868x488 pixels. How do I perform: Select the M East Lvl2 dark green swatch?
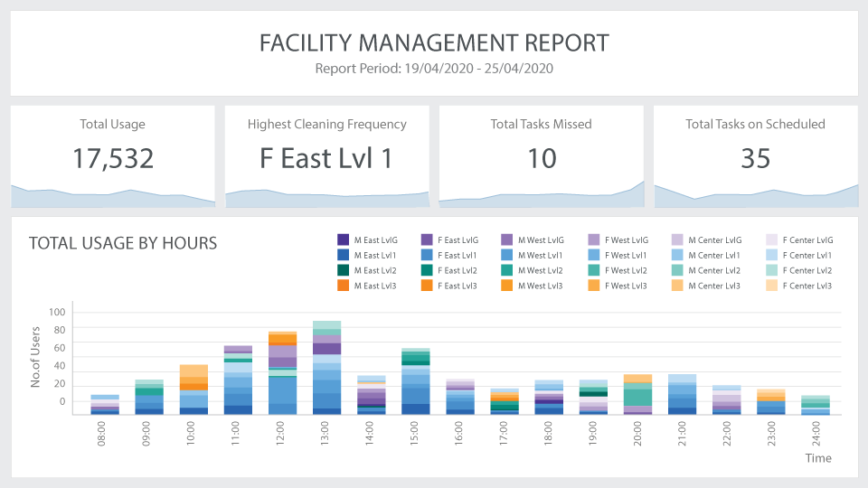[344, 270]
